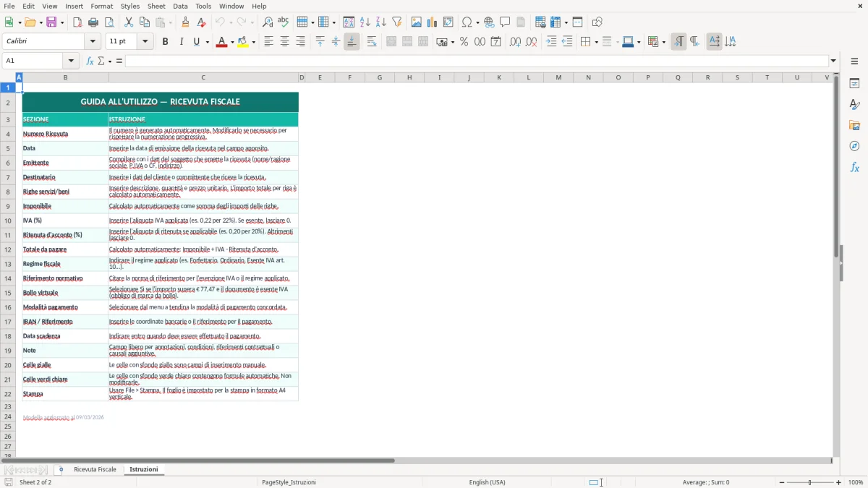Click the Split Window icon
The height and width of the screenshot is (488, 868).
(577, 22)
